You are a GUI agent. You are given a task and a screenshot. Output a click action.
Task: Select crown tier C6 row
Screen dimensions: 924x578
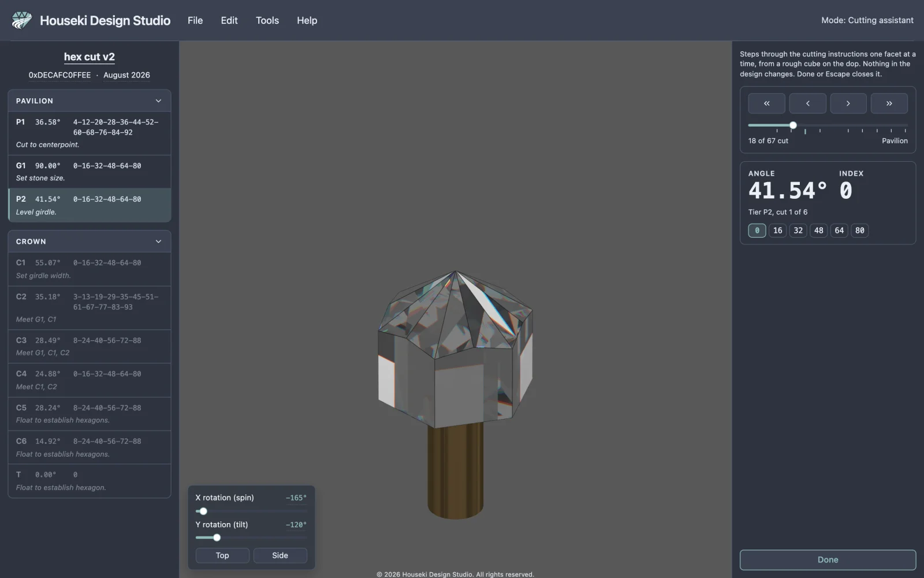90,447
